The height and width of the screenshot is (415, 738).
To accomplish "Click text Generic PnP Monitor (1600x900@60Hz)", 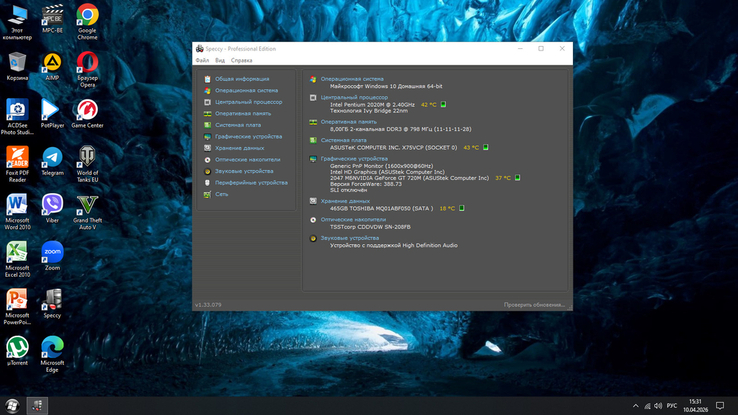I will 381,166.
